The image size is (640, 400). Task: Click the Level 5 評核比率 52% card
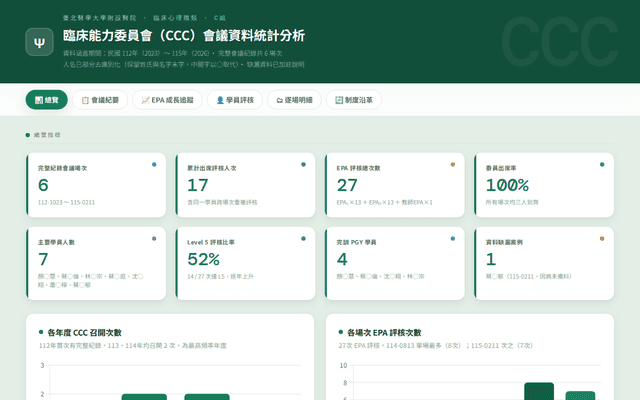[246, 264]
